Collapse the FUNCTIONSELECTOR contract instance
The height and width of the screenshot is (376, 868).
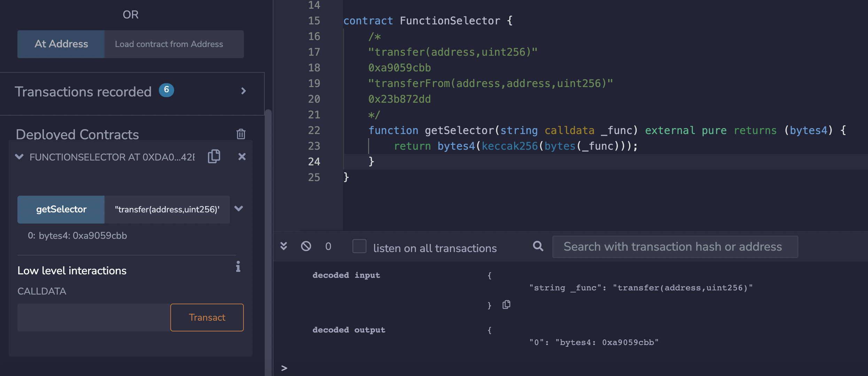(x=20, y=157)
